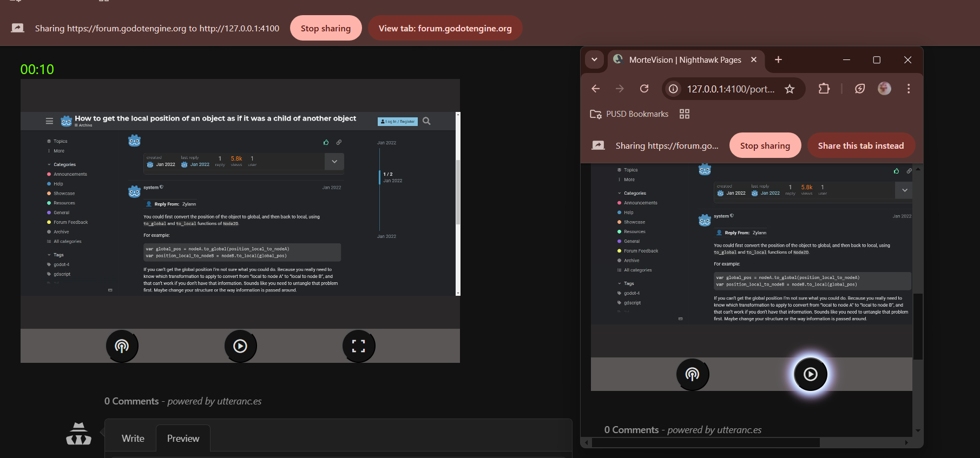This screenshot has width=980, height=458.
Task: Click Share this tab instead
Action: pyautogui.click(x=861, y=145)
